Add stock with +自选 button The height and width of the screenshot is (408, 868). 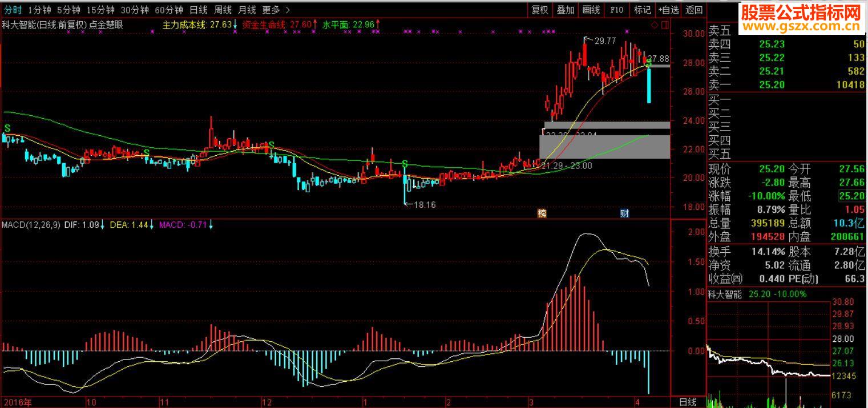pyautogui.click(x=669, y=10)
